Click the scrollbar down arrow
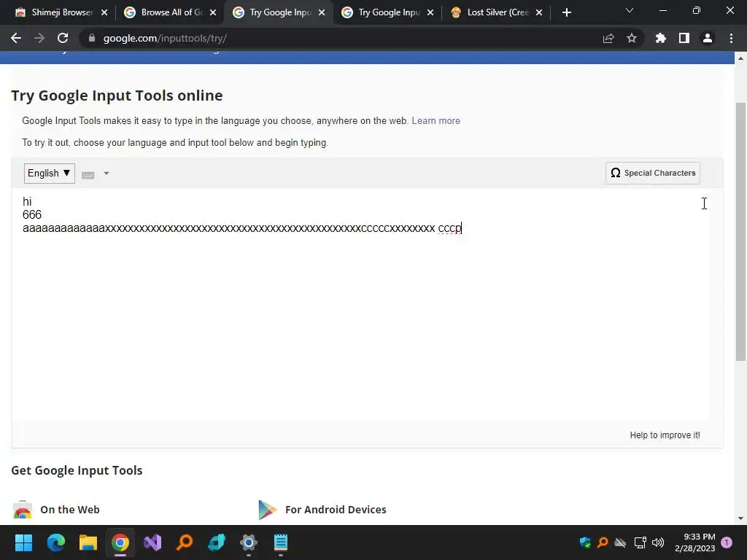Image resolution: width=747 pixels, height=560 pixels. [x=740, y=518]
